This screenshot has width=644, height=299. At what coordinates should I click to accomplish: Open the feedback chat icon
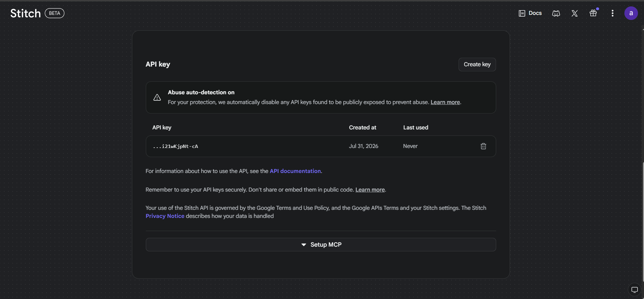point(635,290)
